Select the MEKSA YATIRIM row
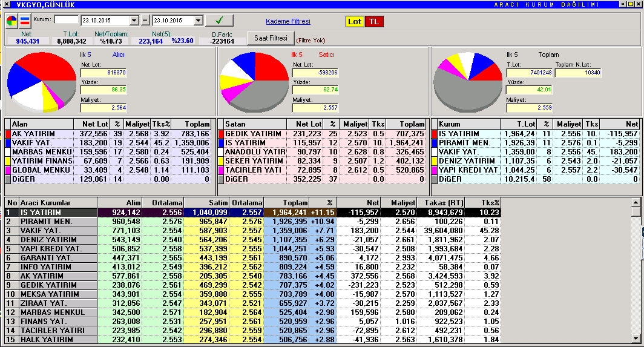Screen dimensions: 644x347 tap(252, 294)
